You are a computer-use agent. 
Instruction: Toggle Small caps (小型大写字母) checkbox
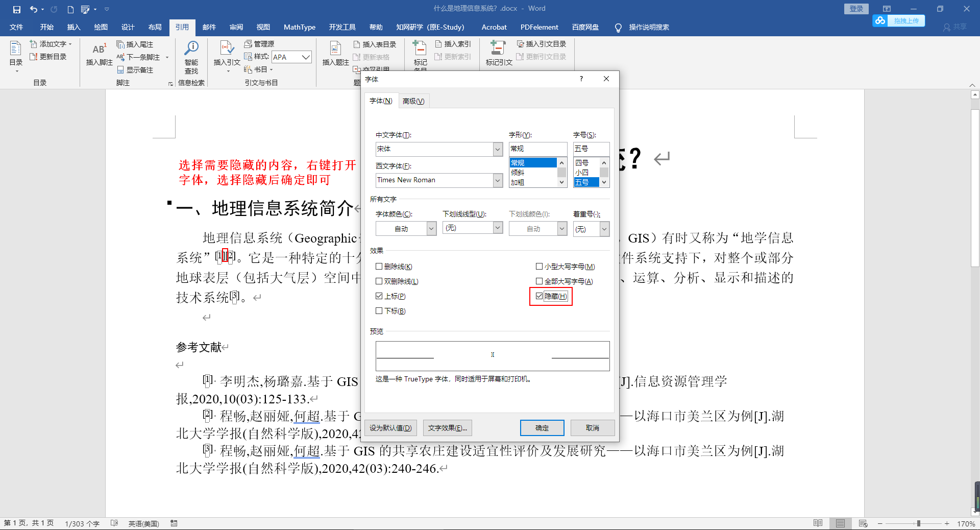(539, 267)
